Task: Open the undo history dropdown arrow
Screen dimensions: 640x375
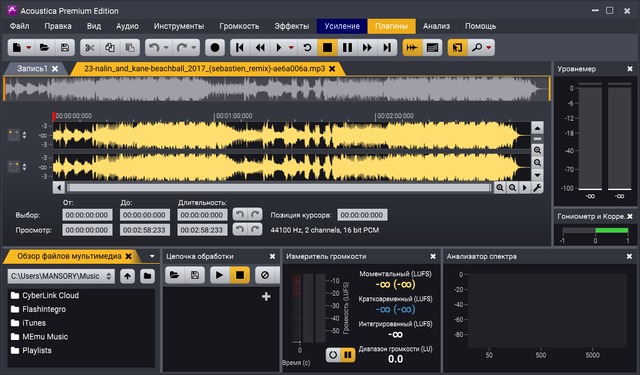Action: point(166,48)
